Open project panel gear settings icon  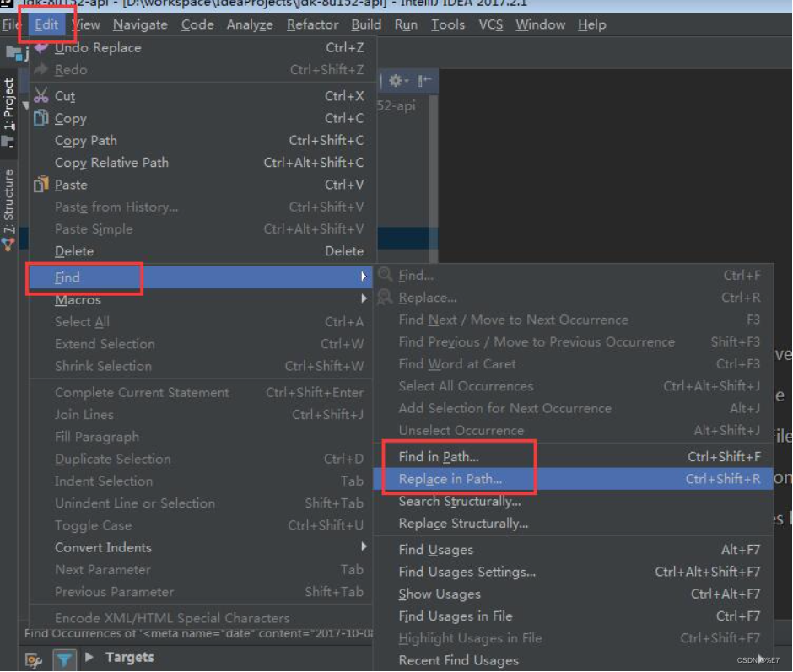point(396,81)
